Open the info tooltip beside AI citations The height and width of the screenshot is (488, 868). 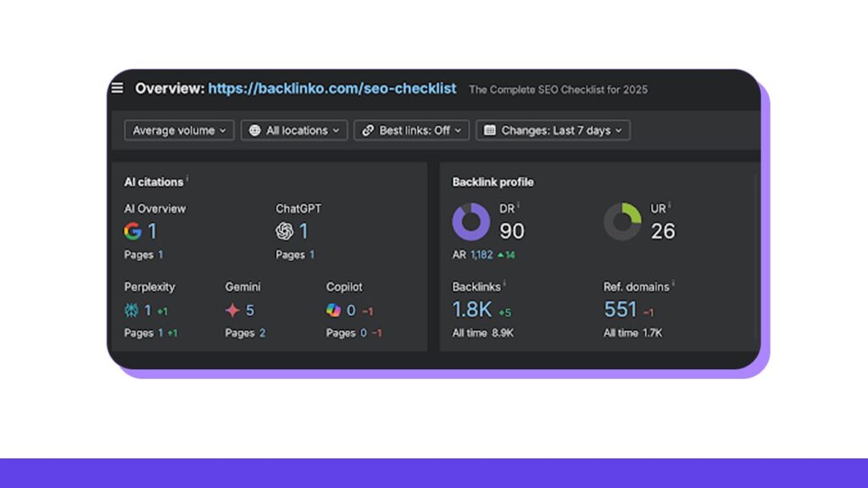pyautogui.click(x=188, y=178)
